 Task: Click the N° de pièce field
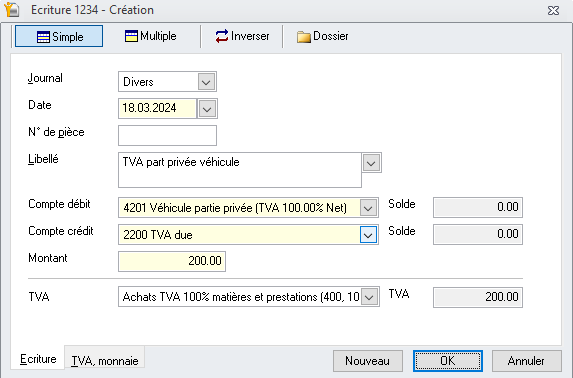(167, 135)
